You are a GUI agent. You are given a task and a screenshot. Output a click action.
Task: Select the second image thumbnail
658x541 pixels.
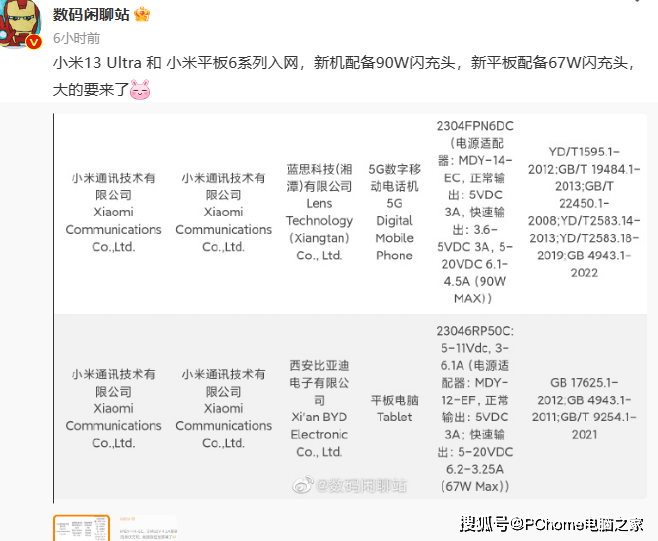[148, 528]
